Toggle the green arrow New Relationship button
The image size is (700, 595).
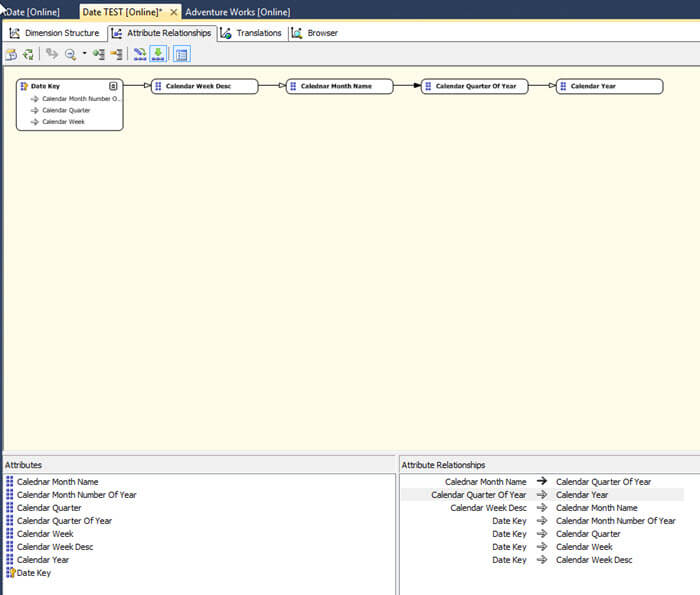click(158, 54)
